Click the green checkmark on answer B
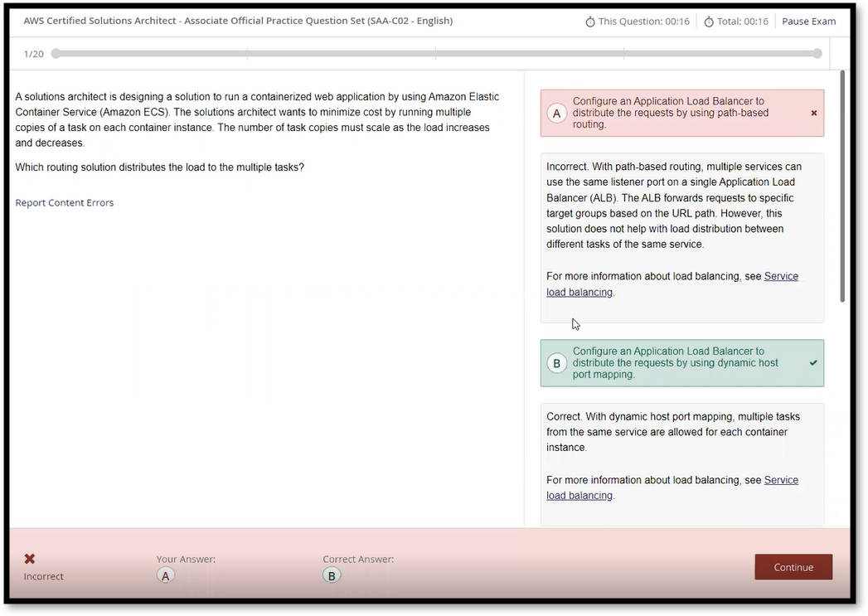 813,363
